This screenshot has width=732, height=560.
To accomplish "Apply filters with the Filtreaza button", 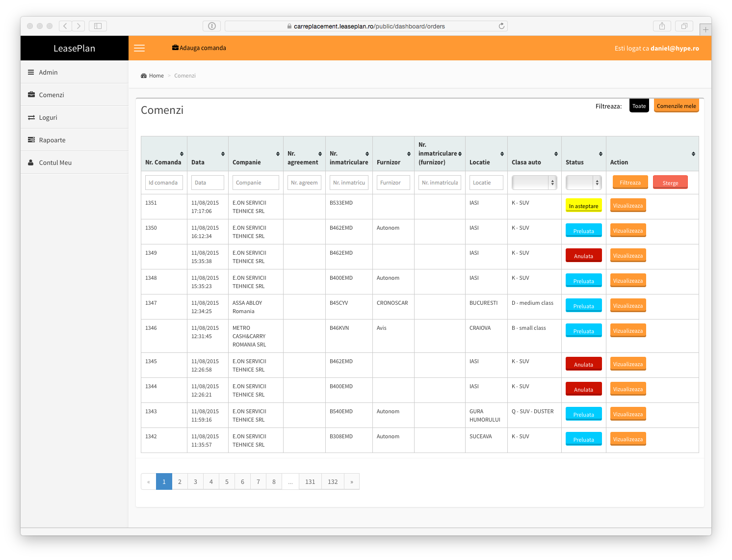I will tap(630, 183).
